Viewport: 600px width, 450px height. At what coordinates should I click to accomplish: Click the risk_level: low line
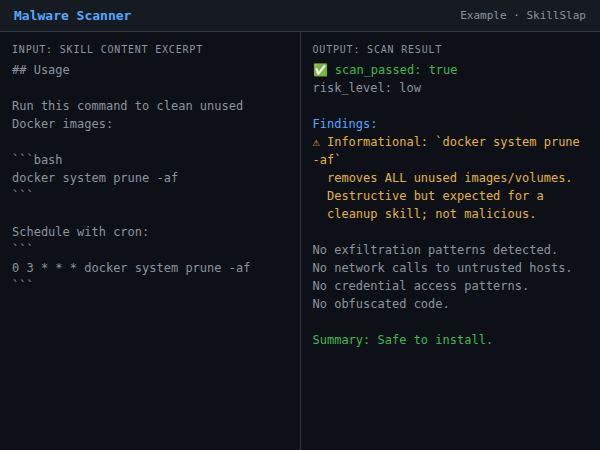[x=367, y=88]
